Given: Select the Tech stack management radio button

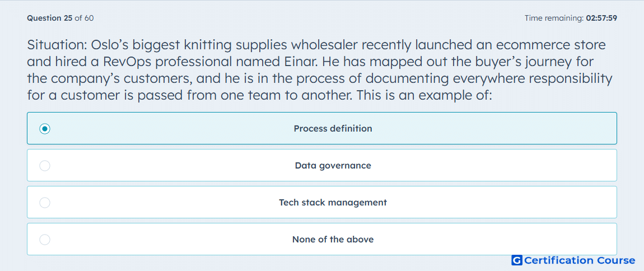Looking at the screenshot, I should click(x=45, y=203).
